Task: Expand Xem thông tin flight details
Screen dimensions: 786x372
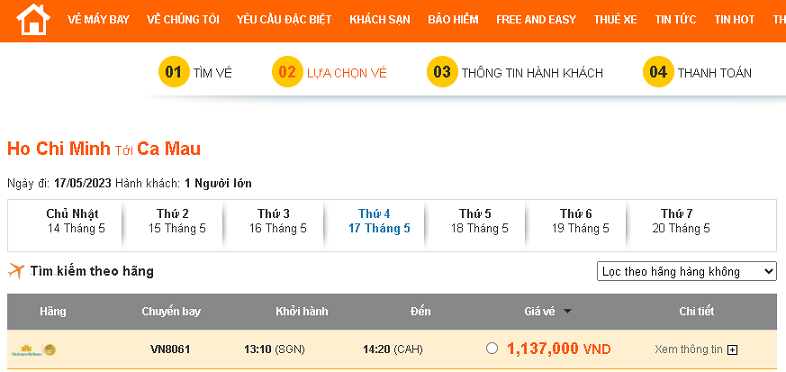Action: tap(688, 349)
